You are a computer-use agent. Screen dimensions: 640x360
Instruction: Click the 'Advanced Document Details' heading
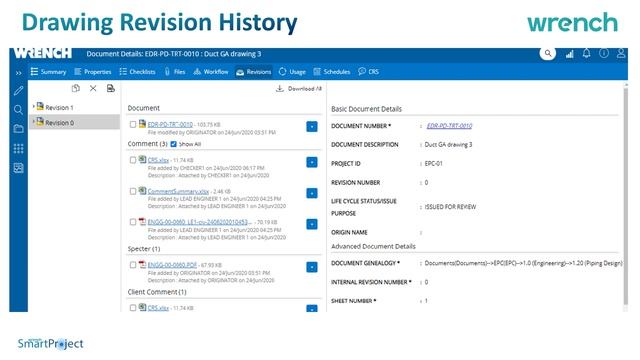click(373, 247)
